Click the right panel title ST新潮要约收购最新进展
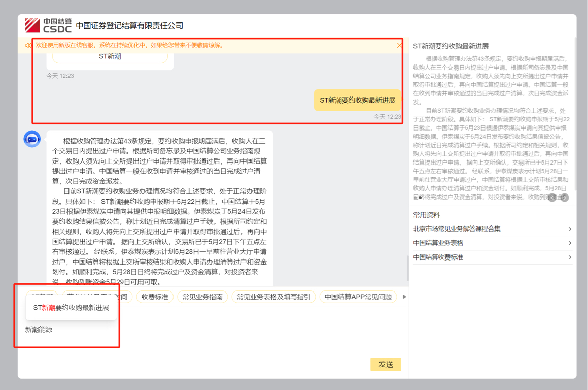The image size is (588, 390). pyautogui.click(x=451, y=46)
